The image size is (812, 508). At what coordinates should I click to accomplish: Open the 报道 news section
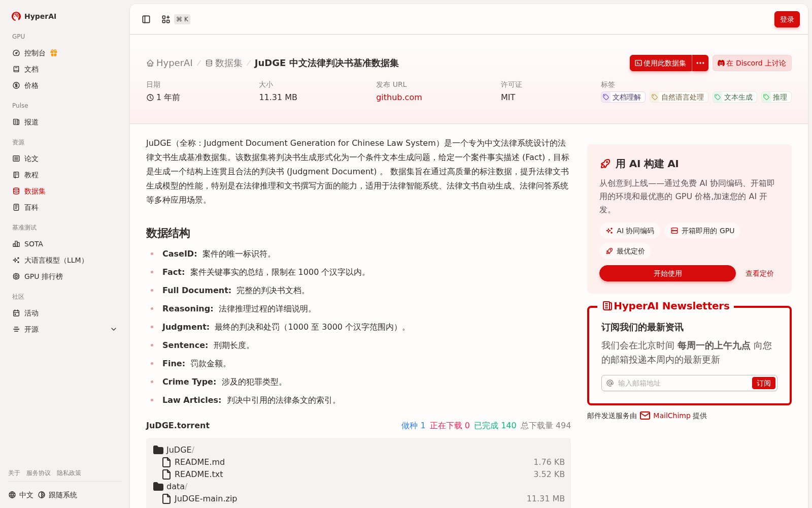pyautogui.click(x=65, y=122)
